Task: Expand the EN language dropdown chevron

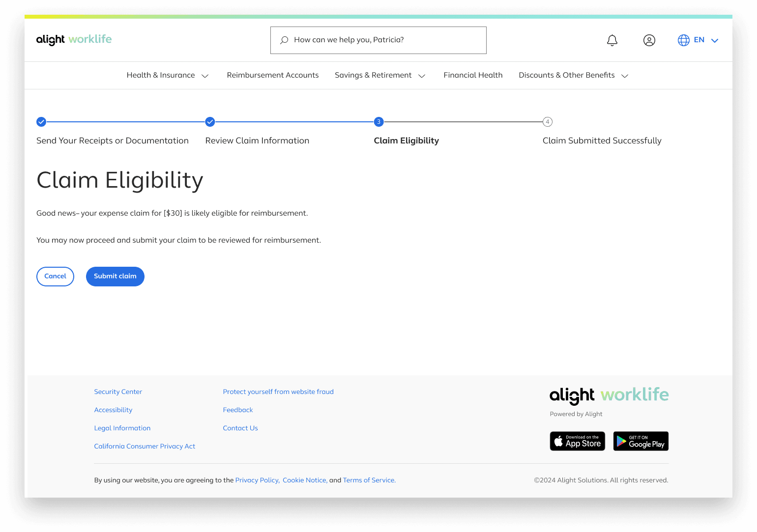Action: (x=715, y=41)
